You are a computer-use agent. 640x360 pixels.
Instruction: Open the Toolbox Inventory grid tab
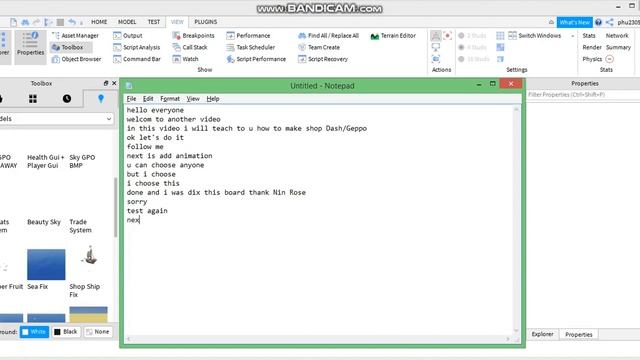33,99
